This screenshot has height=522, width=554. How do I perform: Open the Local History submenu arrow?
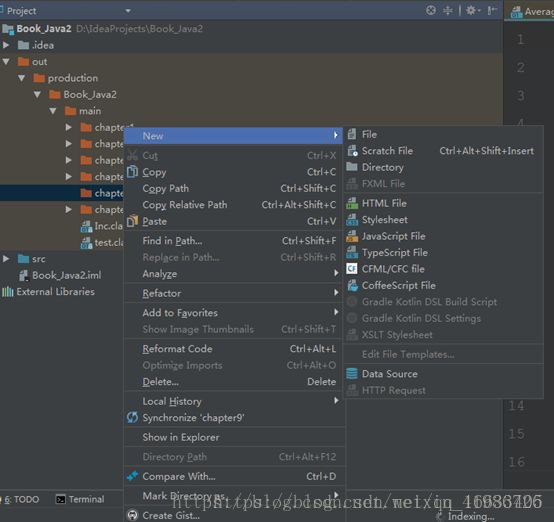click(x=336, y=400)
